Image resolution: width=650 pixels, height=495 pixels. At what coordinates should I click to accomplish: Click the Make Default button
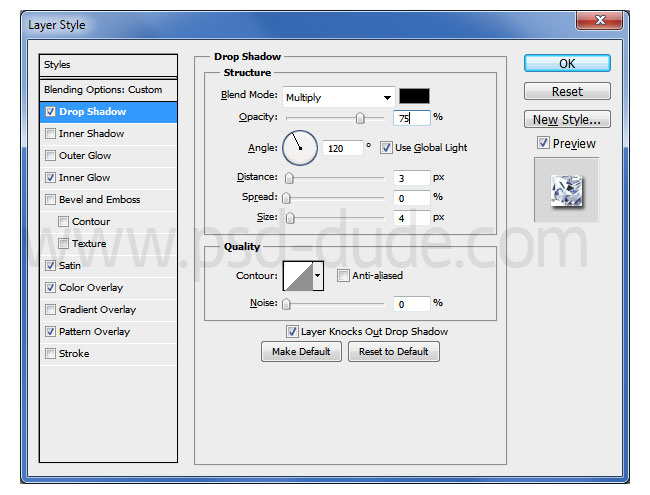click(301, 352)
